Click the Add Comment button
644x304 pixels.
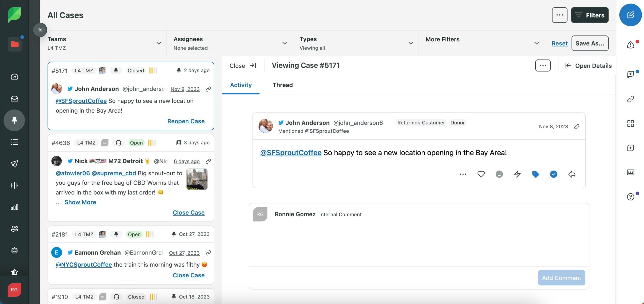pyautogui.click(x=561, y=278)
